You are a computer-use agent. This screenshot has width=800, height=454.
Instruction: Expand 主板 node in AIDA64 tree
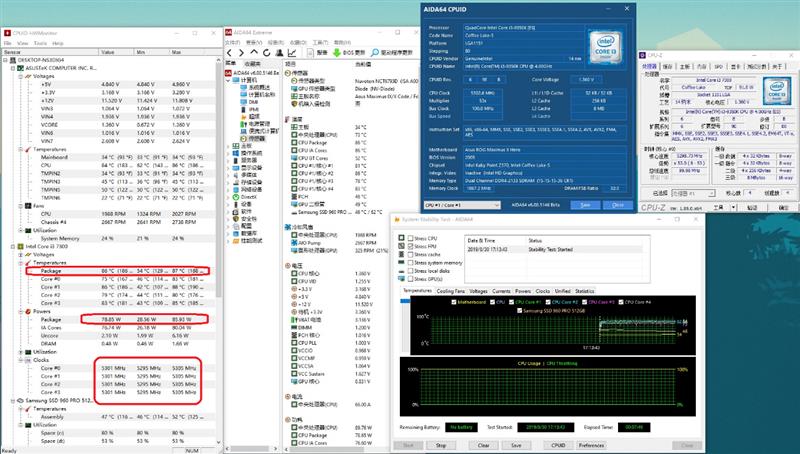click(x=228, y=146)
